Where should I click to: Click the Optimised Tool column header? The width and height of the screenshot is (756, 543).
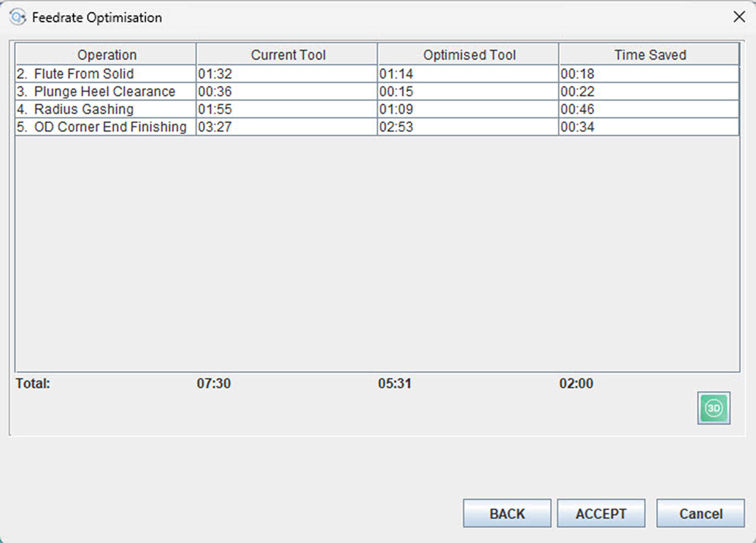tap(469, 55)
